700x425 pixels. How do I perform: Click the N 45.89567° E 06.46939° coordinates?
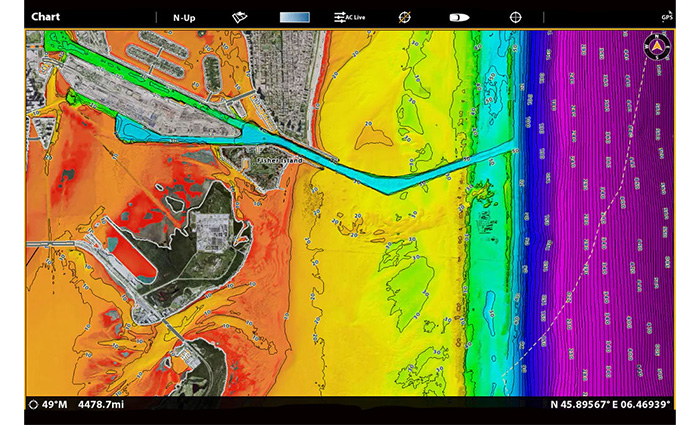pos(610,404)
